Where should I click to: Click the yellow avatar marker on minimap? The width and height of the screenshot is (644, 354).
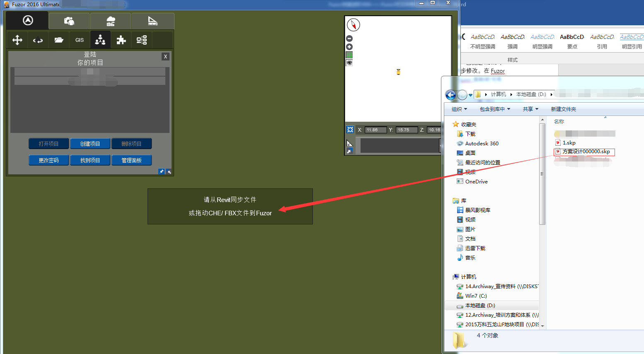click(x=398, y=72)
